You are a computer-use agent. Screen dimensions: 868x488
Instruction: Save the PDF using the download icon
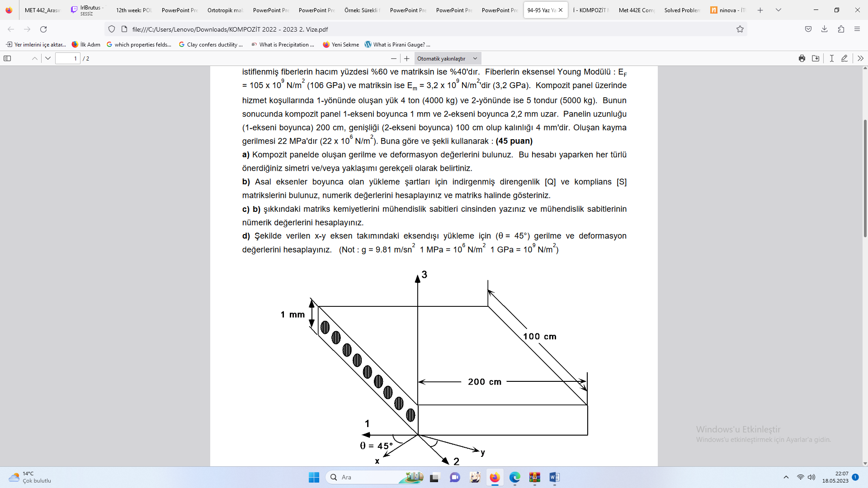(816, 58)
